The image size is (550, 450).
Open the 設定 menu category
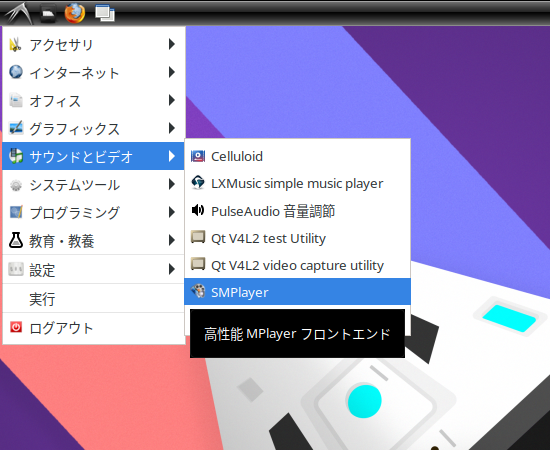93,269
